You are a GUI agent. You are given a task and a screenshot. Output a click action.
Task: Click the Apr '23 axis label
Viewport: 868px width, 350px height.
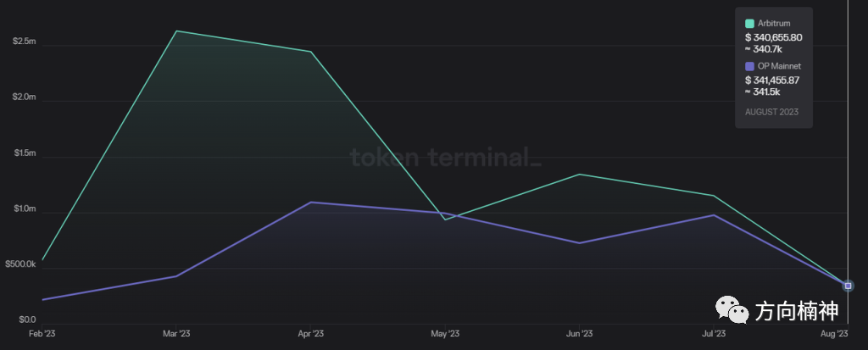(311, 333)
